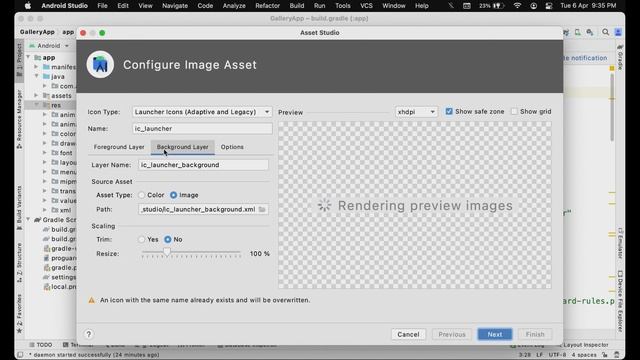Click the Wi-Fi menu bar icon
This screenshot has height=360, width=640.
(x=517, y=6)
